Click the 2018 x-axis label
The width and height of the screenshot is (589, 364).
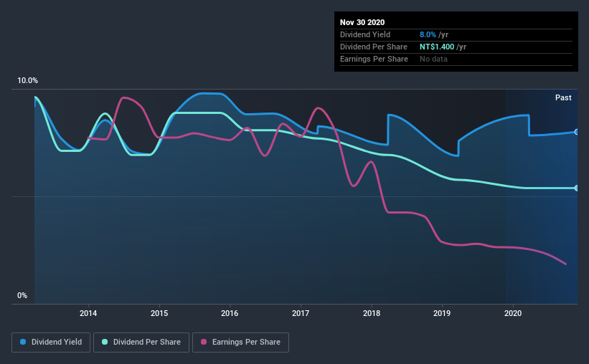click(372, 313)
